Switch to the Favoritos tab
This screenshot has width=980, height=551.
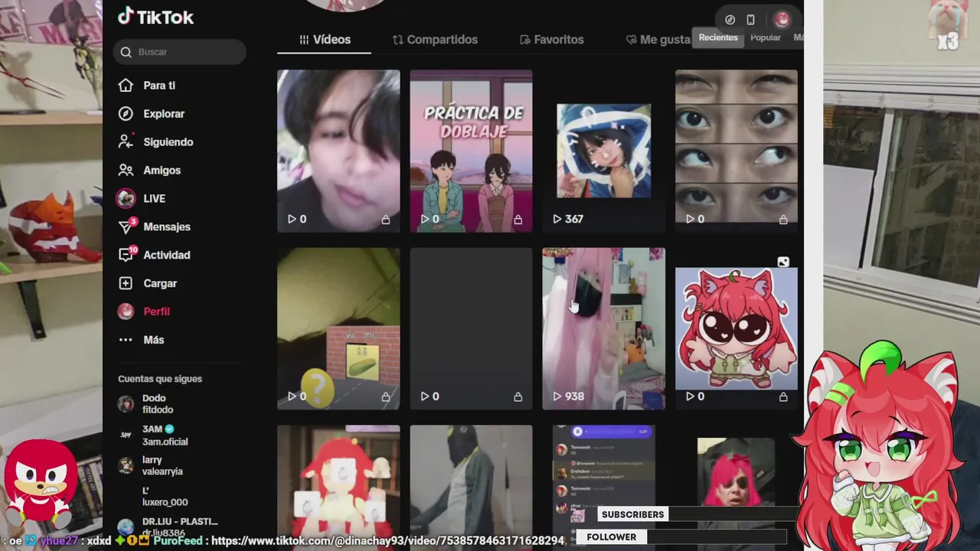551,40
